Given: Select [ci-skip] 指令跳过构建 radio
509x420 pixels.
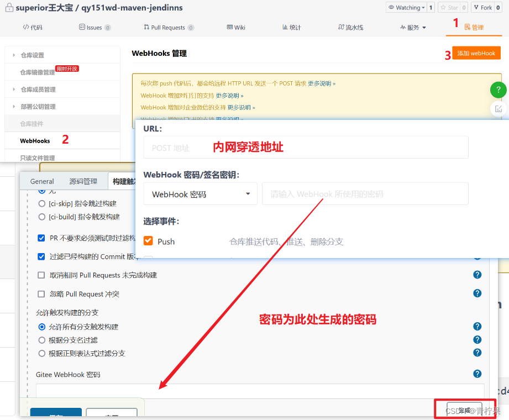Looking at the screenshot, I should 42,203.
